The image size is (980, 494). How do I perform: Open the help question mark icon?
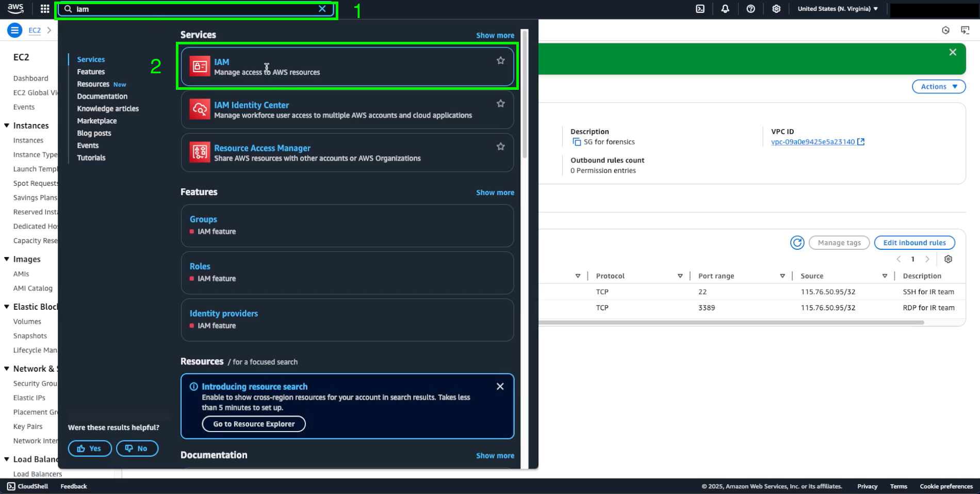751,9
